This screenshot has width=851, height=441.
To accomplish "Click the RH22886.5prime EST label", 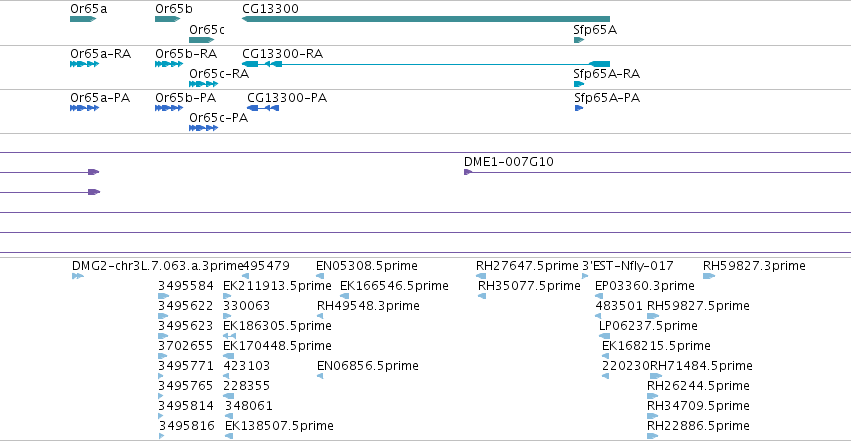I will pyautogui.click(x=698, y=426).
